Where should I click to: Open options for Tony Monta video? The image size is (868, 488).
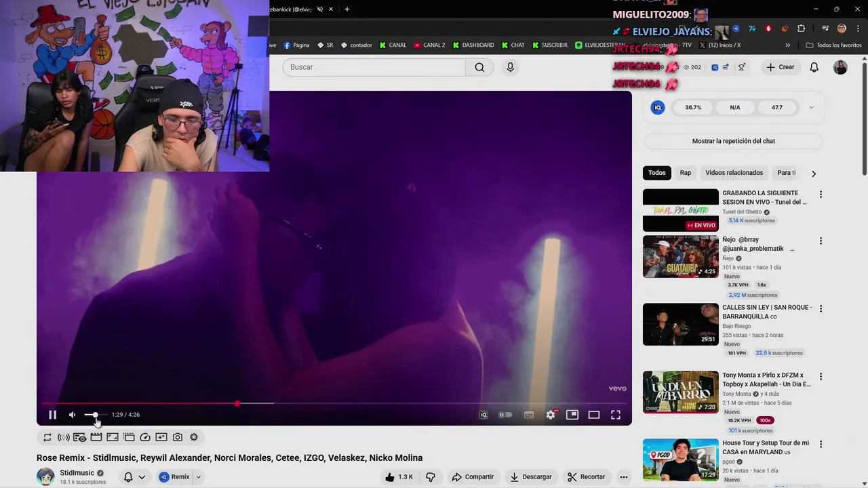pyautogui.click(x=821, y=376)
